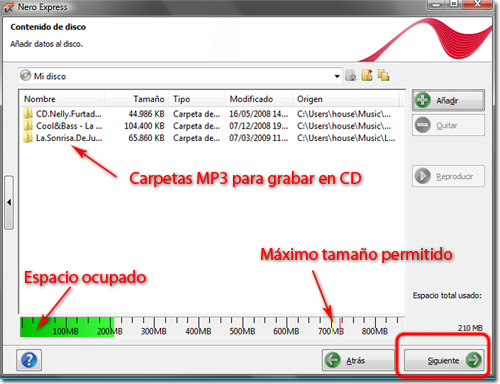Click the yellow 700MB capacity marker
Viewport: 500px width, 384px height.
332,324
